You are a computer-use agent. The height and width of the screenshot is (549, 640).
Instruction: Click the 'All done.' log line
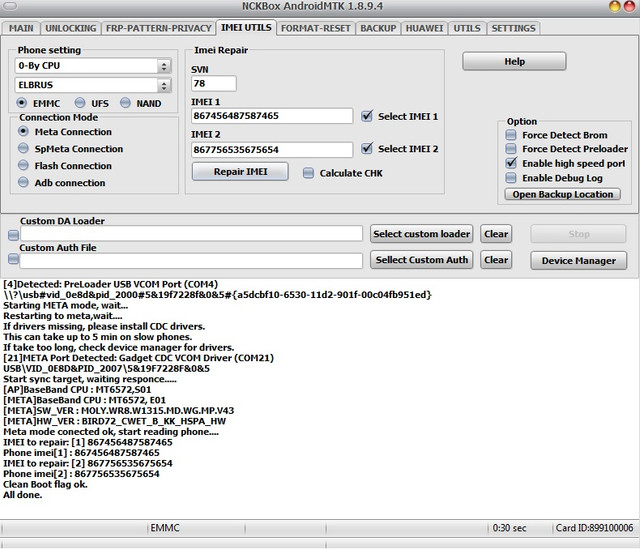[23, 495]
